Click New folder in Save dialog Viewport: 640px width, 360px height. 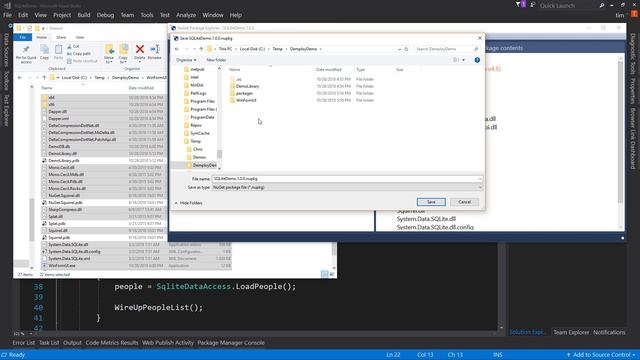tap(216, 60)
